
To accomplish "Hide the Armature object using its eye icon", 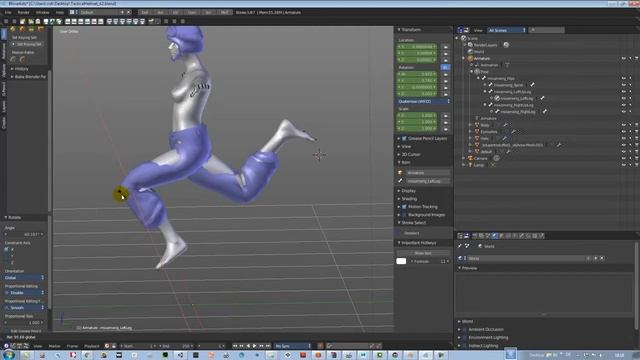I will tap(623, 58).
